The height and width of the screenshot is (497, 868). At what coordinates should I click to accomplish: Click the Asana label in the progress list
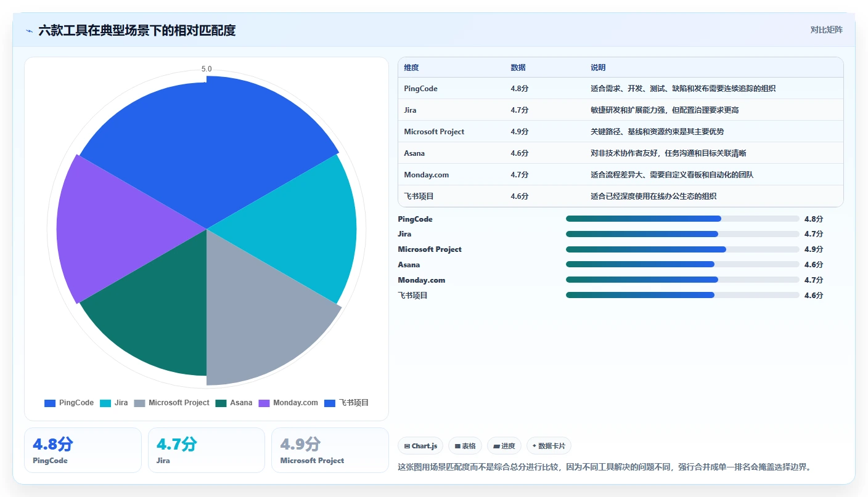point(409,265)
